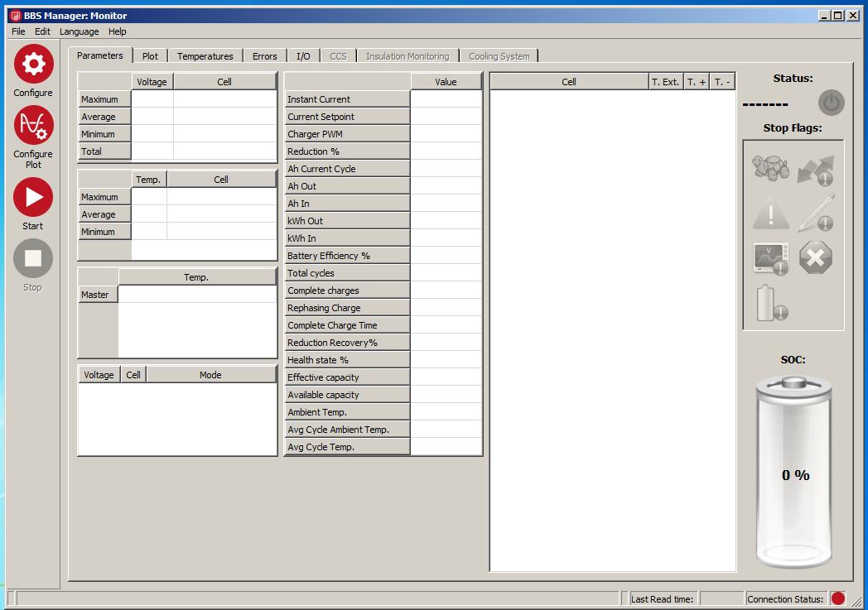Viewport: 868px width, 610px height.
Task: Switch to the Temperatures tab
Action: point(205,55)
